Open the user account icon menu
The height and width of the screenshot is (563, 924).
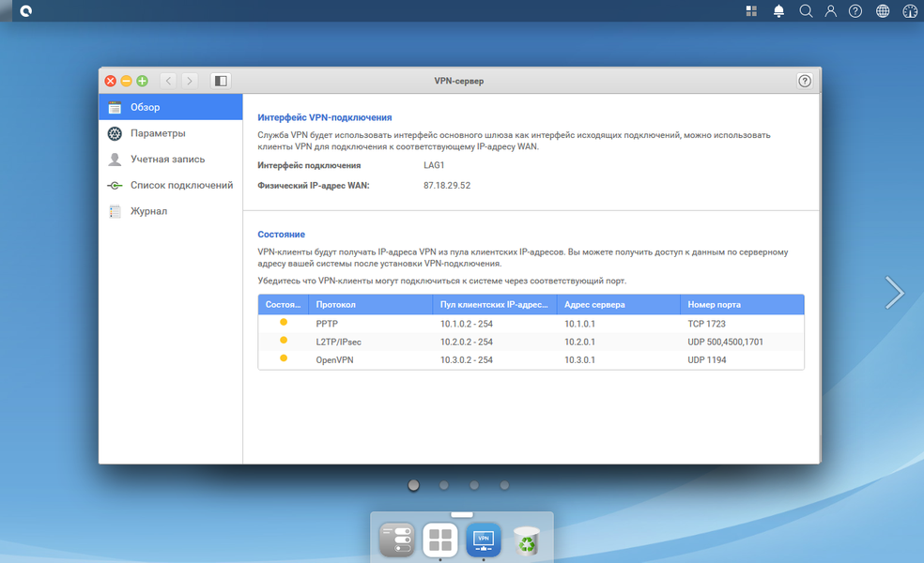(x=830, y=10)
